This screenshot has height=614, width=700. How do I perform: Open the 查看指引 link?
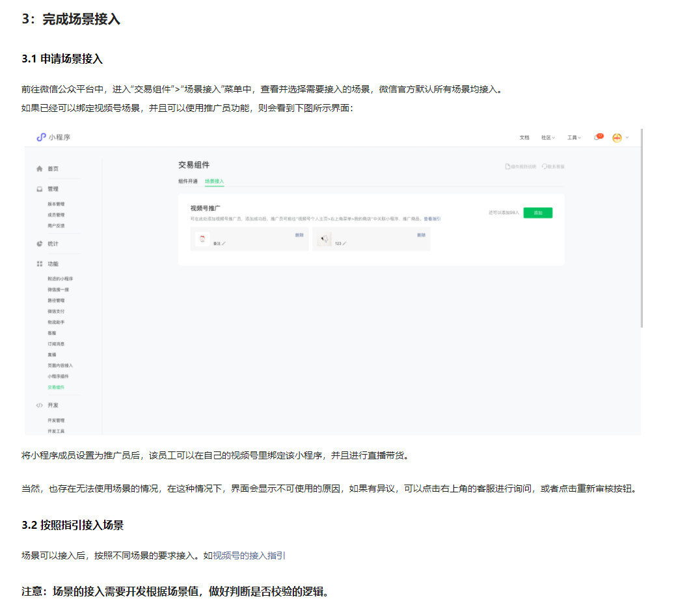[x=432, y=219]
